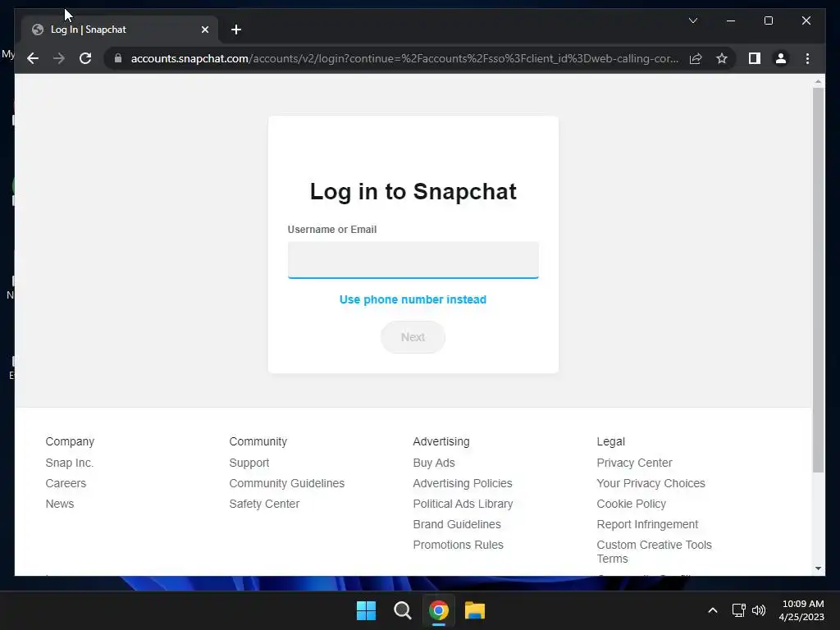Open Promotions Rules
The image size is (840, 630).
point(458,545)
